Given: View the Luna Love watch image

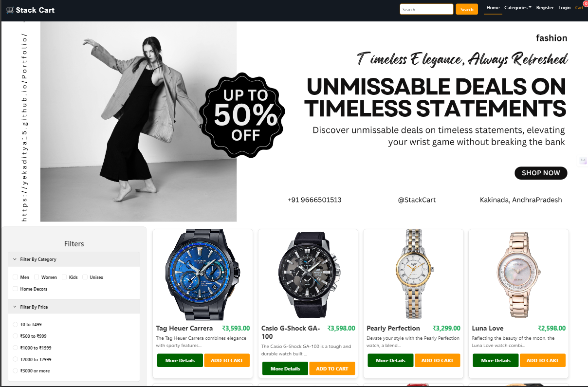Looking at the screenshot, I should [x=518, y=275].
